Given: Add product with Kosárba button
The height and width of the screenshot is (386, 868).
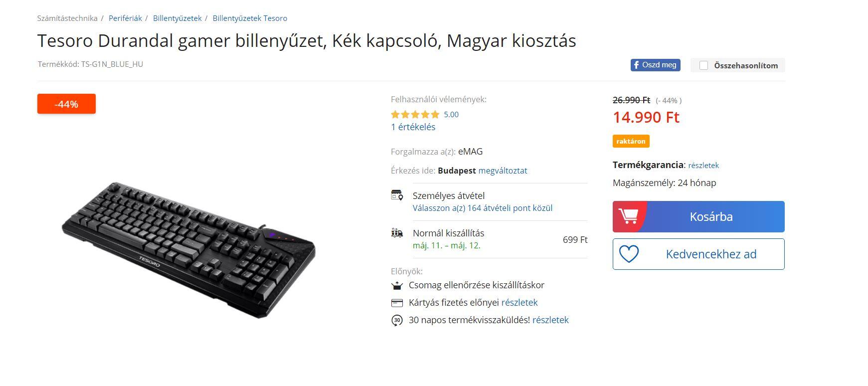Looking at the screenshot, I should pyautogui.click(x=711, y=216).
